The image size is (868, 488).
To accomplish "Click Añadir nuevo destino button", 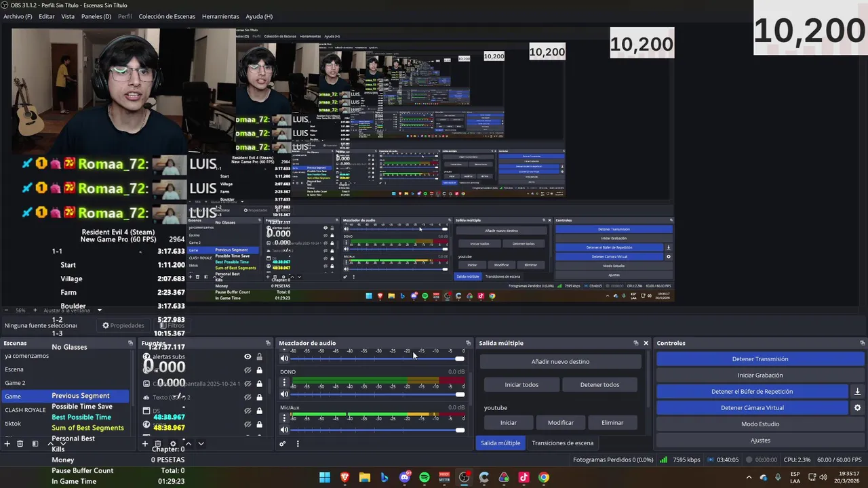I will (560, 362).
